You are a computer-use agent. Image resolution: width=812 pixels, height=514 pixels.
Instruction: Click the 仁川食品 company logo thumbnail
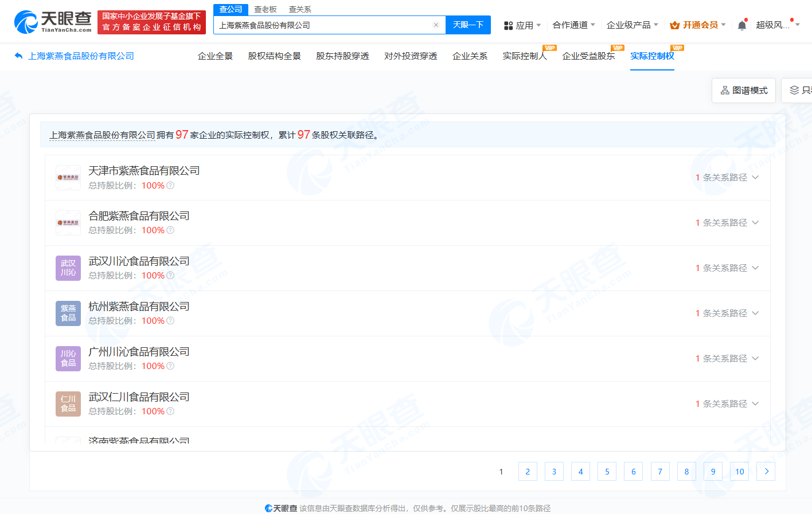pos(68,403)
